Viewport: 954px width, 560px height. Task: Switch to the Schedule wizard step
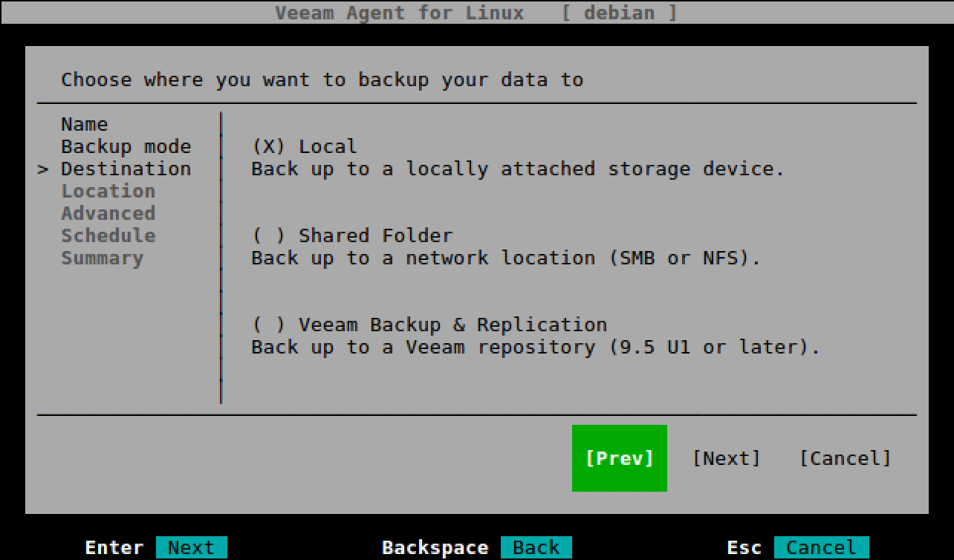108,235
